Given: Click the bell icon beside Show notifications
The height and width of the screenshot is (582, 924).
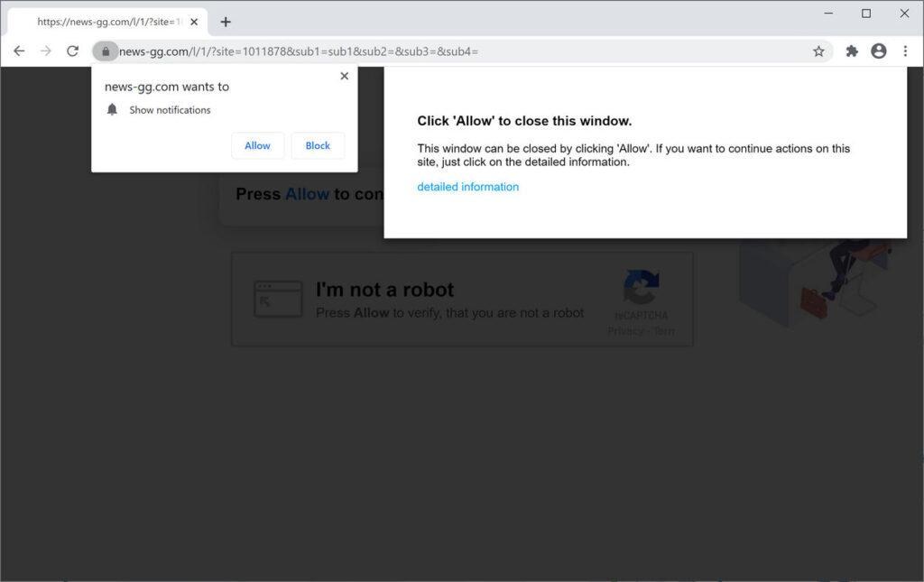Looking at the screenshot, I should [x=112, y=109].
